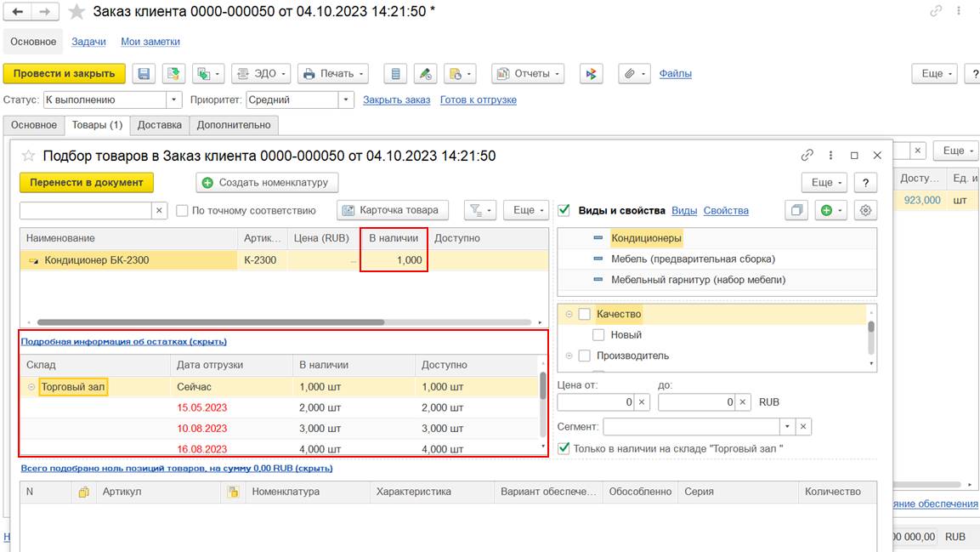This screenshot has height=552, width=980.
Task: Click the product search input field
Action: tap(85, 210)
